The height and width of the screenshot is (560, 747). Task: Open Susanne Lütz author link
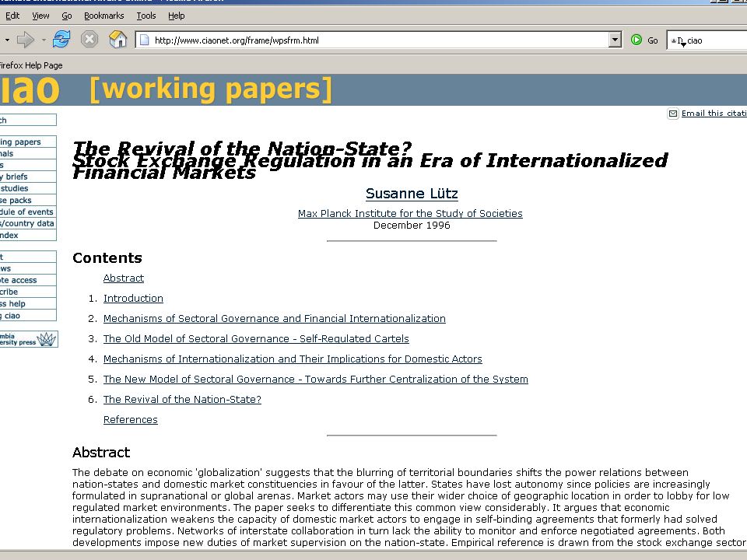[x=412, y=194]
